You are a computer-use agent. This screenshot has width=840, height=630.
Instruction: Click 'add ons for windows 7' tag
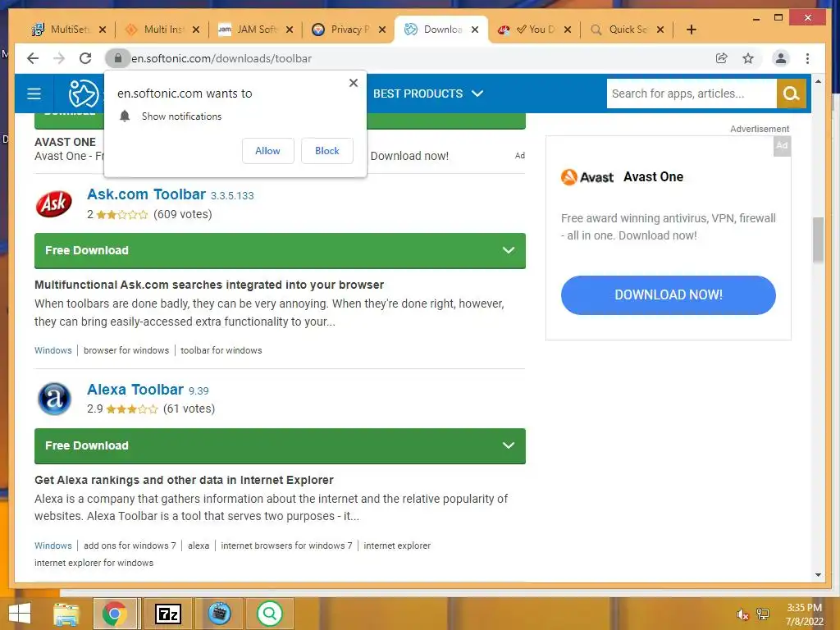click(130, 546)
